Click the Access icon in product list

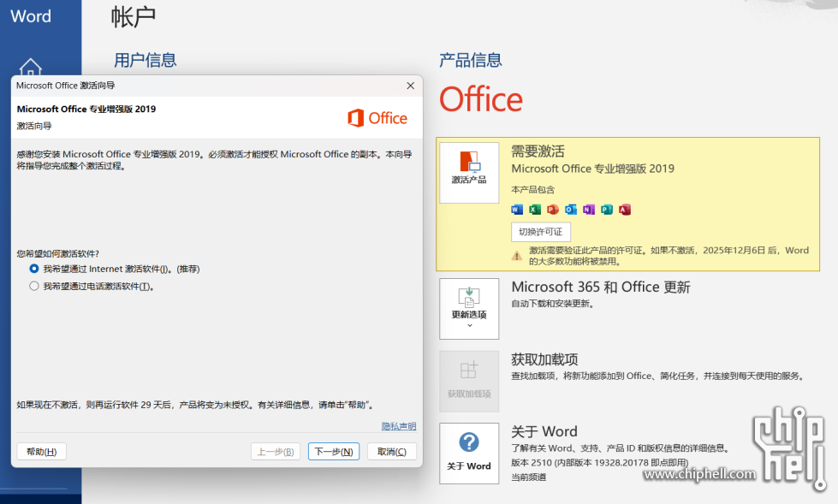(625, 210)
